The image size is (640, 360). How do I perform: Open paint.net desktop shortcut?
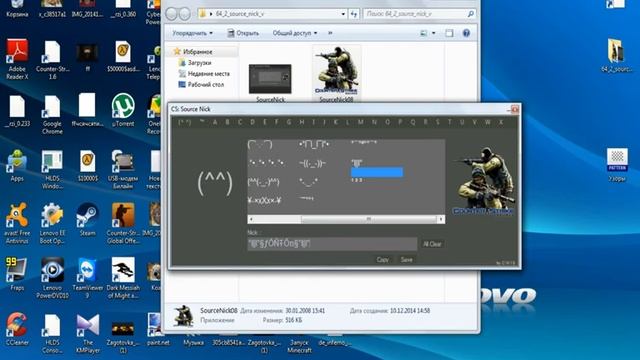point(158,329)
